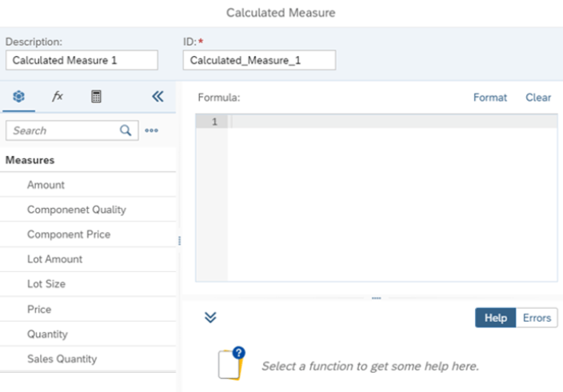Select the Help tab
The width and height of the screenshot is (563, 392).
[496, 318]
